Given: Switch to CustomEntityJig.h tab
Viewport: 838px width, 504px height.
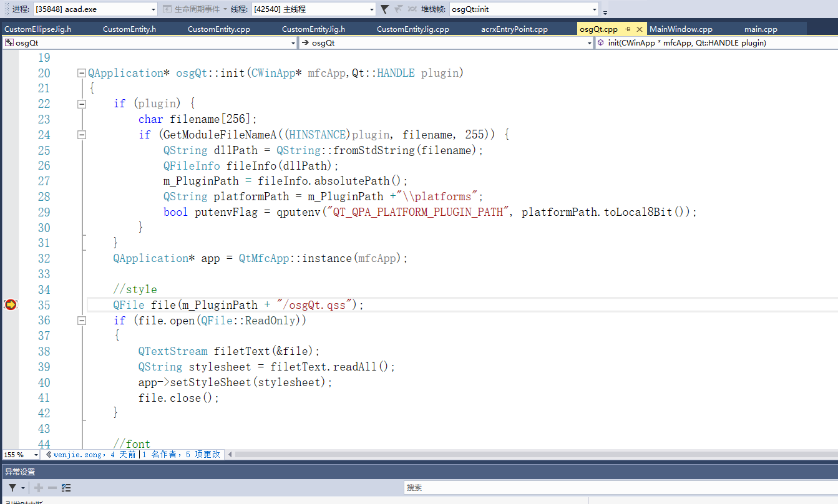Looking at the screenshot, I should pyautogui.click(x=313, y=29).
